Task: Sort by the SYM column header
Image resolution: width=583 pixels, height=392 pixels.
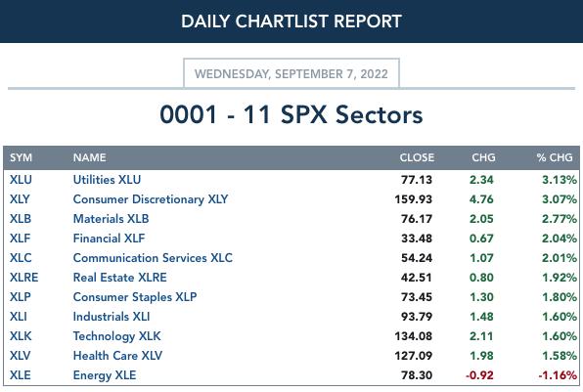Action: pyautogui.click(x=22, y=157)
